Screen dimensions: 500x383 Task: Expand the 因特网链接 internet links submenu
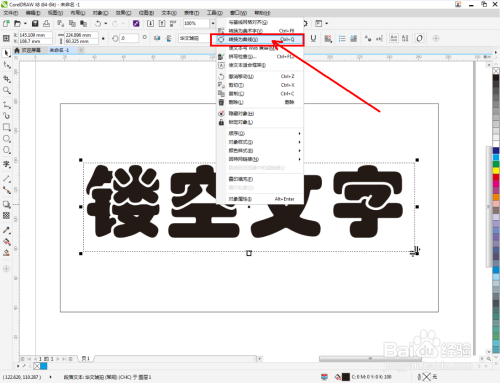(260, 159)
